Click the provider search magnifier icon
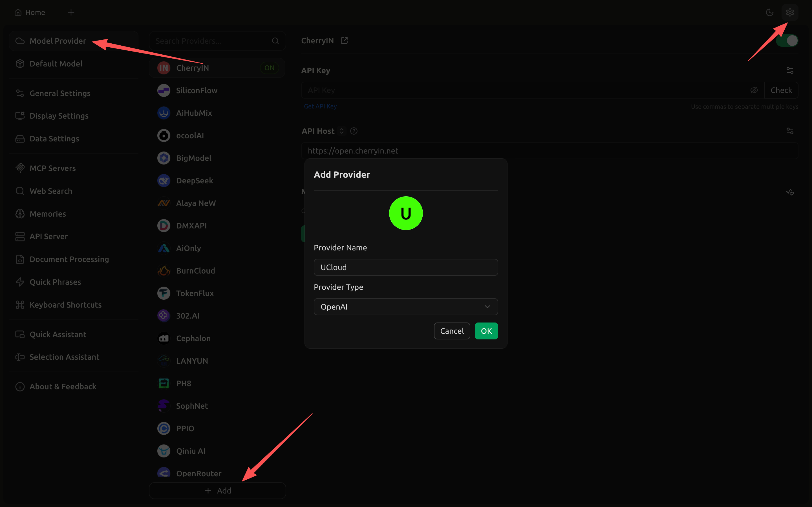Screen dimensions: 812x507 coord(275,41)
